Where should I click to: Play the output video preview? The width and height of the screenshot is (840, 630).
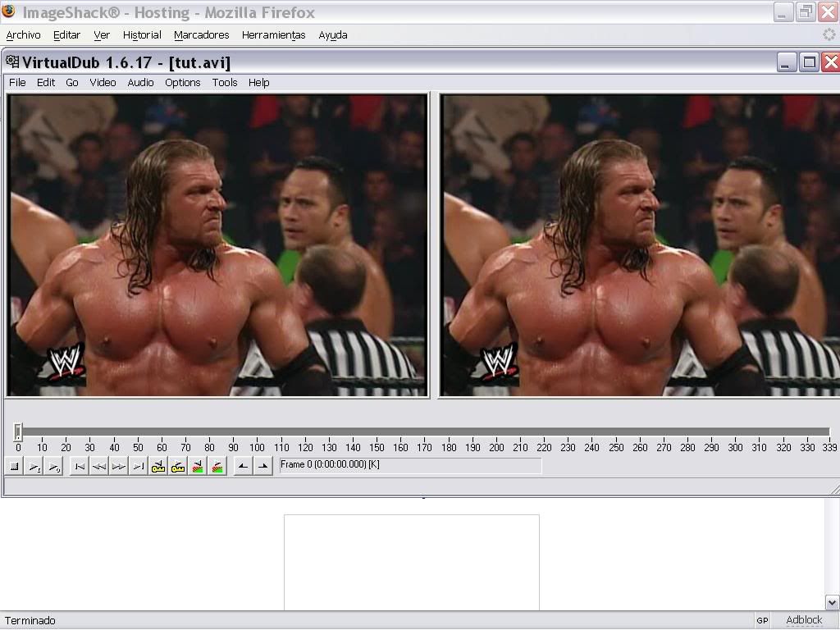tap(54, 467)
